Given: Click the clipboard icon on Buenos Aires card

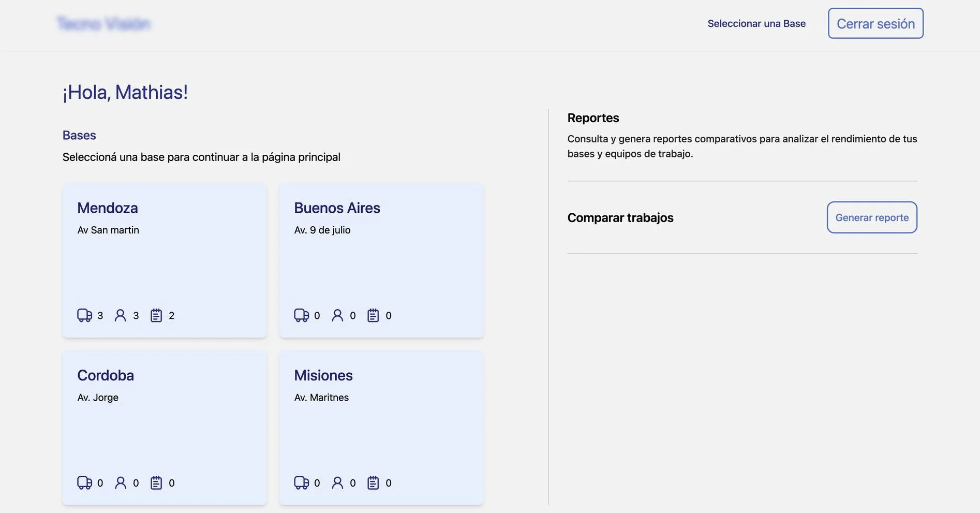Looking at the screenshot, I should click(373, 315).
